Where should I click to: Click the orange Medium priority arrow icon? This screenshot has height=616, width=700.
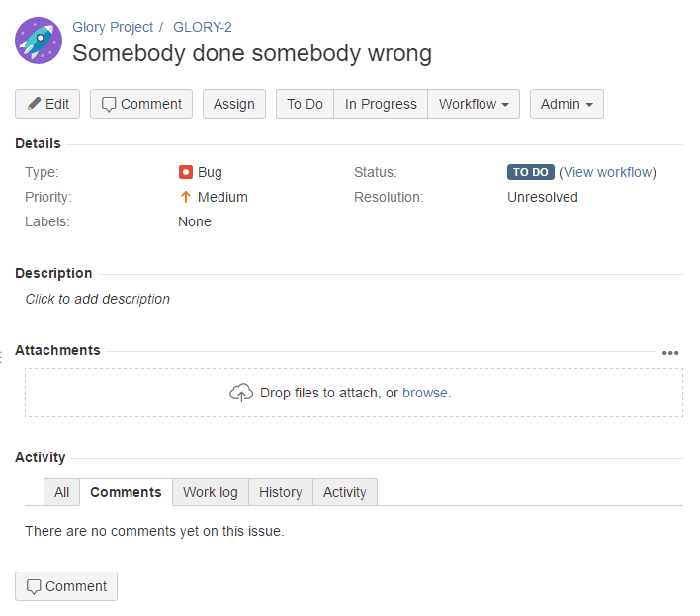pos(185,197)
